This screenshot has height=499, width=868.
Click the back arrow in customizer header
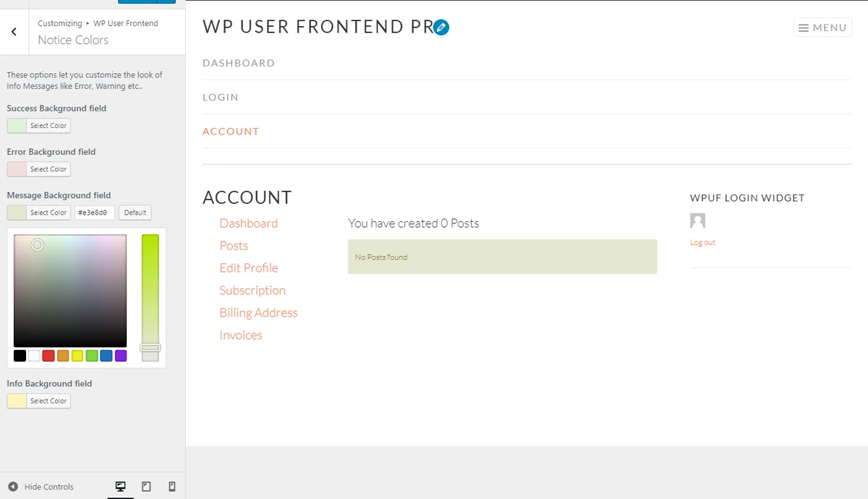pyautogui.click(x=14, y=32)
